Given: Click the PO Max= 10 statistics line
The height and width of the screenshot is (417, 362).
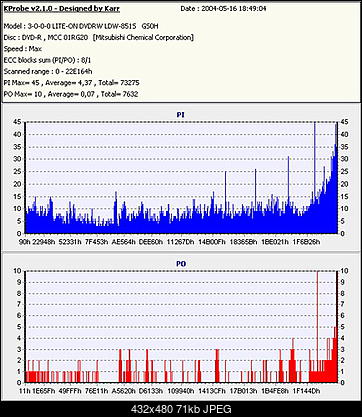Looking at the screenshot, I should (x=71, y=94).
